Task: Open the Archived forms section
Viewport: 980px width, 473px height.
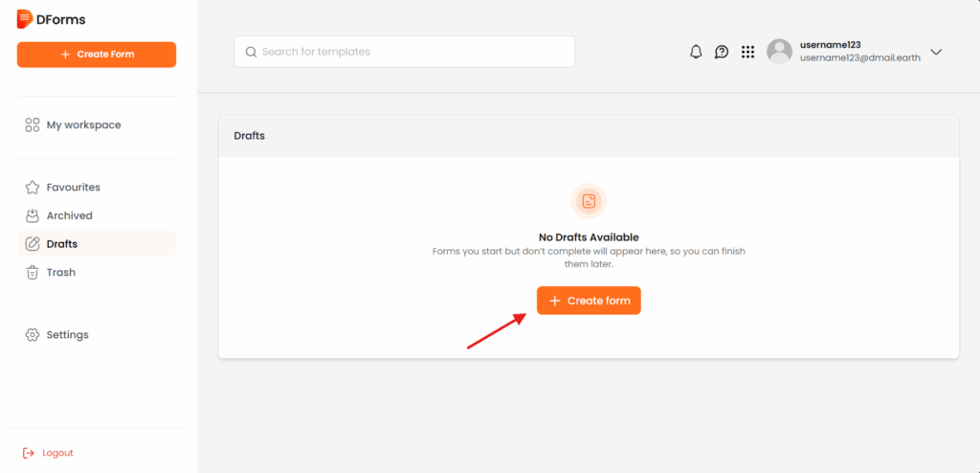Action: pyautogui.click(x=69, y=215)
